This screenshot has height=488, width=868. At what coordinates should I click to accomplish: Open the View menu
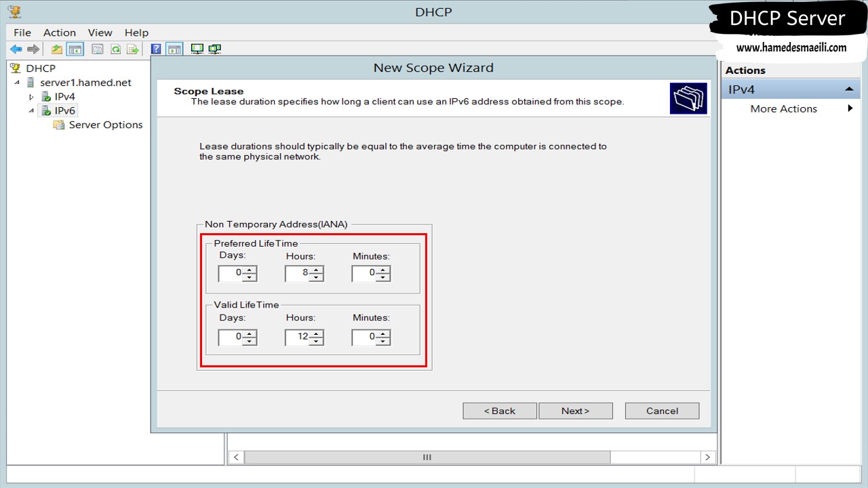click(100, 33)
